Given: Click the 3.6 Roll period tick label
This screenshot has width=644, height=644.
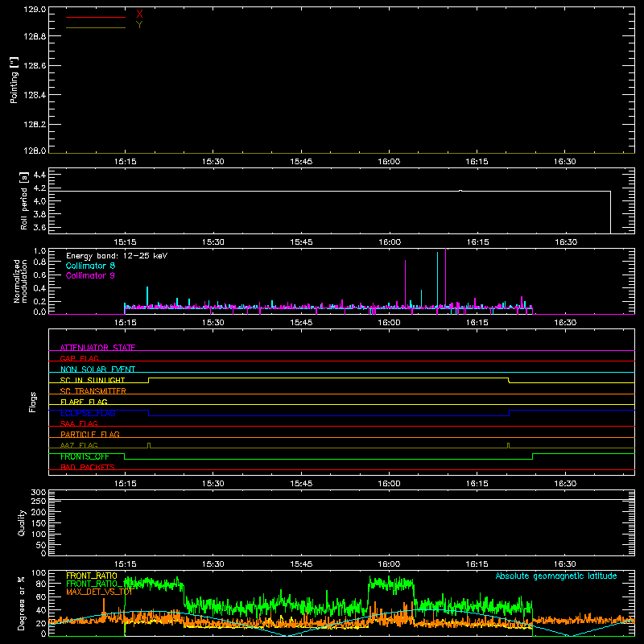Looking at the screenshot, I should (39, 227).
